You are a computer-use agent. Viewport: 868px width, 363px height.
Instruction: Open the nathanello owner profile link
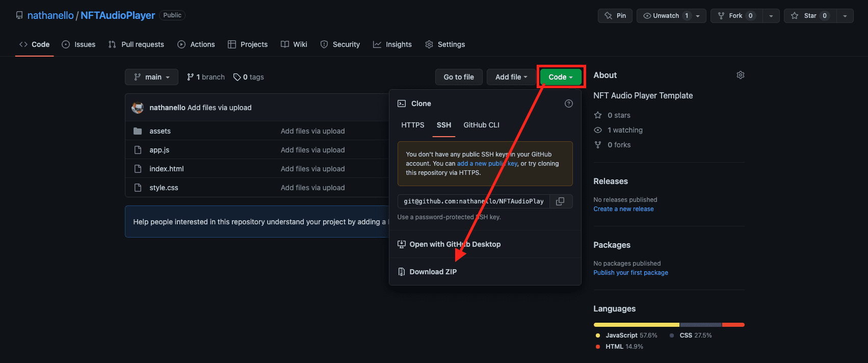coord(50,15)
